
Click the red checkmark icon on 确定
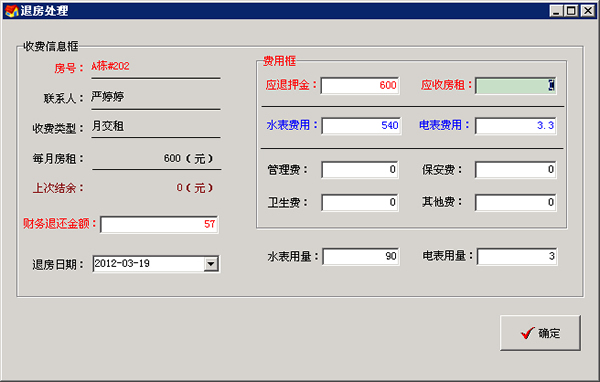527,333
